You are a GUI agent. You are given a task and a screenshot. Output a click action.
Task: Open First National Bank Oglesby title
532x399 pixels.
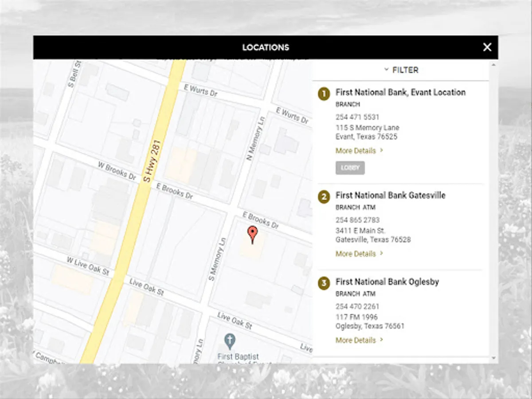[387, 282]
